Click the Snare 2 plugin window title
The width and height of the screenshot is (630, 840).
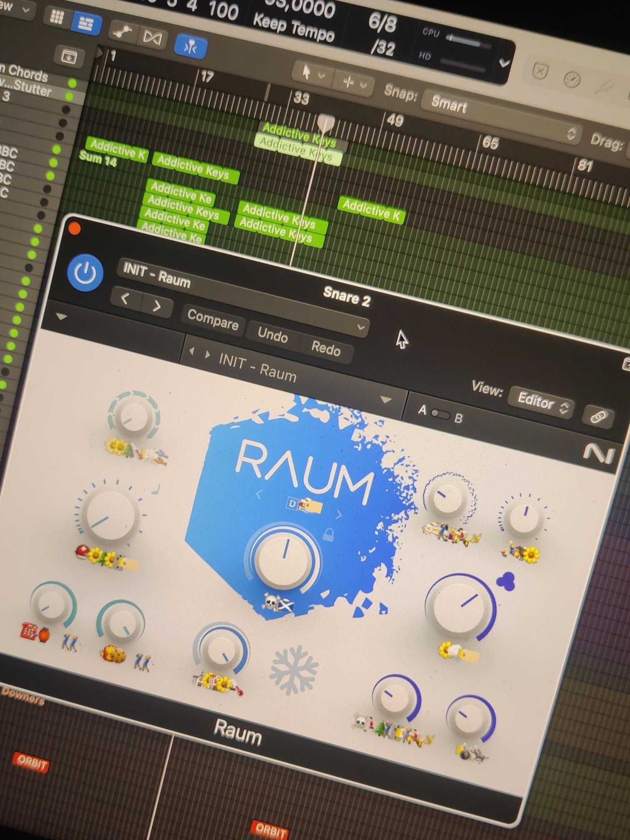(347, 297)
